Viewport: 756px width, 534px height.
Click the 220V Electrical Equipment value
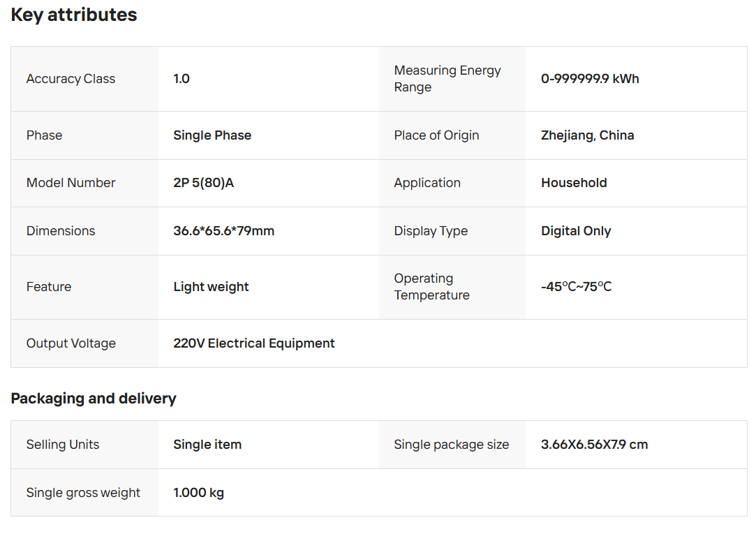pyautogui.click(x=254, y=343)
